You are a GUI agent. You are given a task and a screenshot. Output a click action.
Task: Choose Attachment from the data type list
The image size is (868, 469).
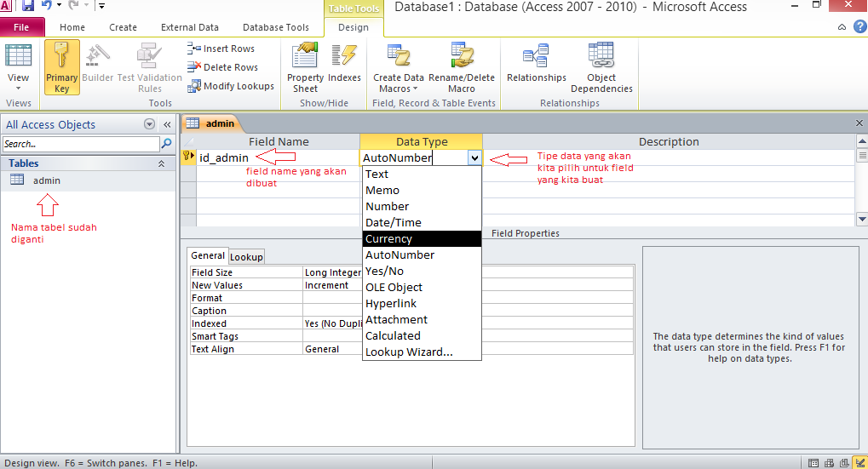point(422,320)
